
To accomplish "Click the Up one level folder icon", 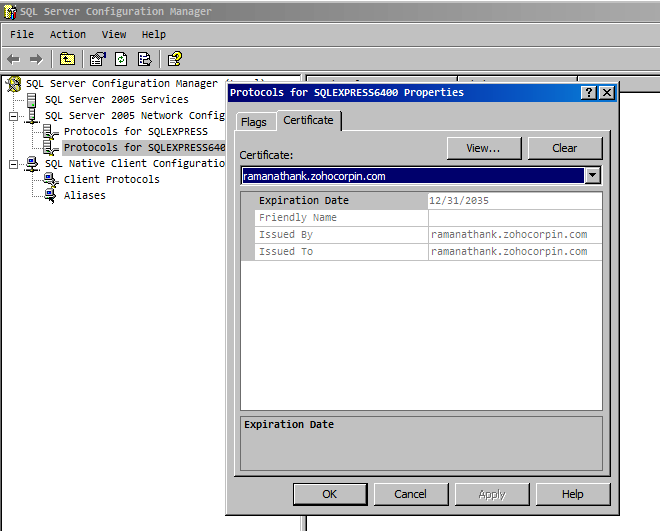I will pyautogui.click(x=67, y=59).
